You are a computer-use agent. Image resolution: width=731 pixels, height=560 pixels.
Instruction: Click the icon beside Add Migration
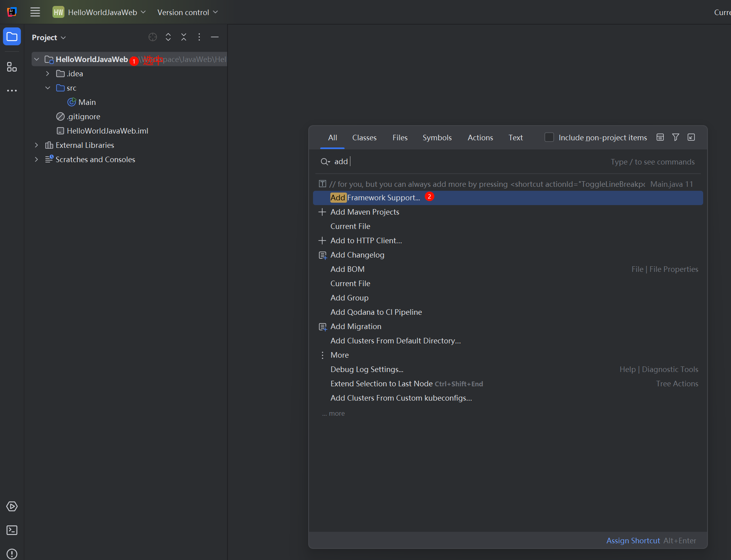[x=323, y=327]
